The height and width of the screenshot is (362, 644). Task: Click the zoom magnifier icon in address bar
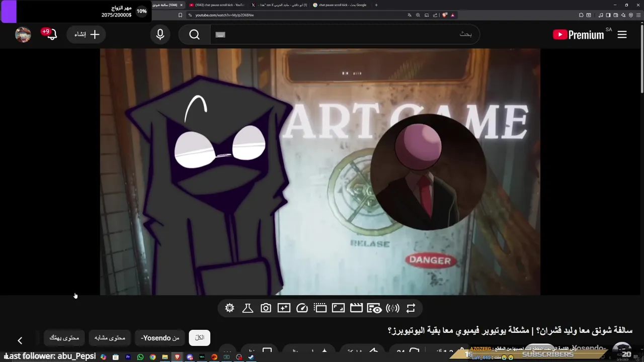[418, 15]
